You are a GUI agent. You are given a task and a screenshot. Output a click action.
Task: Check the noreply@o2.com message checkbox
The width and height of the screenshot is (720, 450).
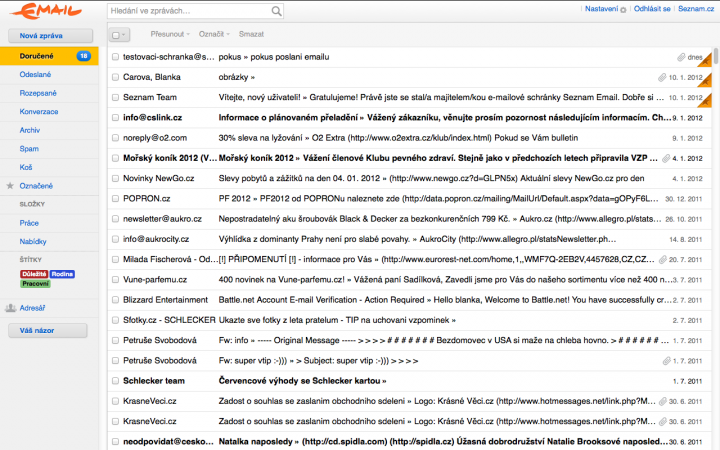[x=115, y=138]
